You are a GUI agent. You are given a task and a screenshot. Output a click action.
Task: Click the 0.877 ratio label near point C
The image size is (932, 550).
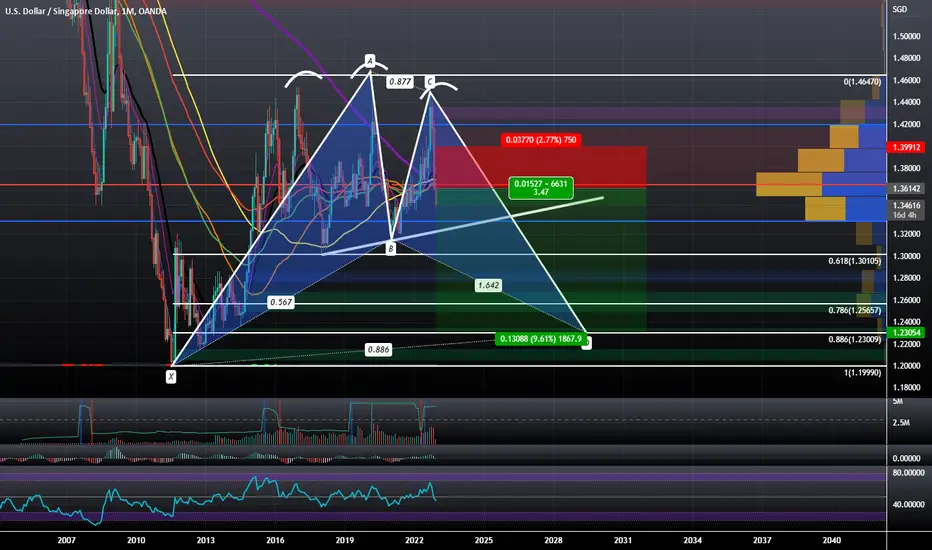point(399,81)
